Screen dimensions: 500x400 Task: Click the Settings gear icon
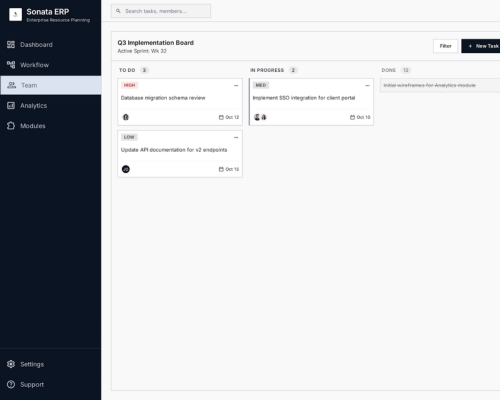[11, 364]
